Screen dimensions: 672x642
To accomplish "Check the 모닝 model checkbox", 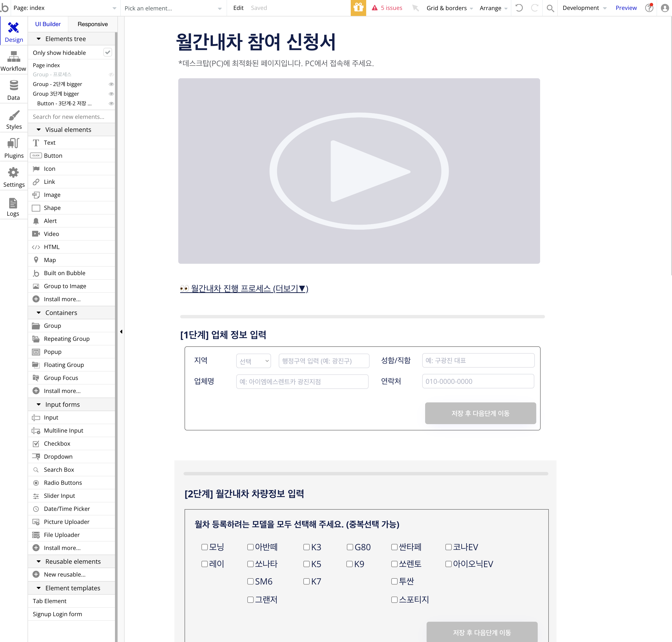I will pyautogui.click(x=205, y=547).
